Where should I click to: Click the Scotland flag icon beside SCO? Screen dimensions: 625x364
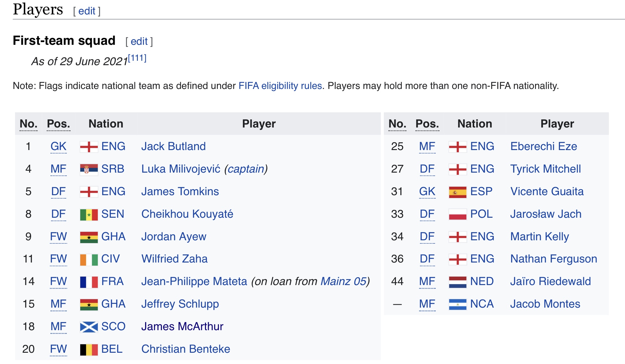click(x=89, y=327)
